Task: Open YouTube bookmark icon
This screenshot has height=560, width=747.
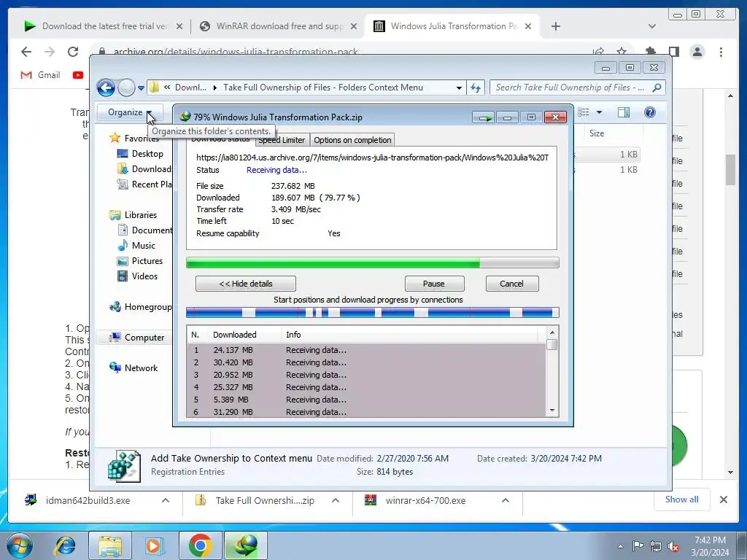Action: [78, 75]
